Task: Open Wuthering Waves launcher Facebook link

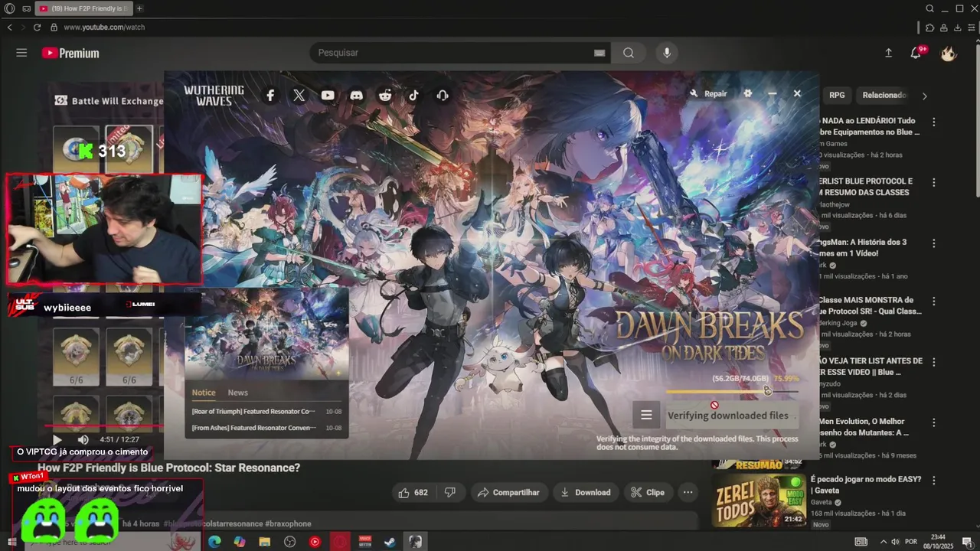Action: pyautogui.click(x=270, y=95)
